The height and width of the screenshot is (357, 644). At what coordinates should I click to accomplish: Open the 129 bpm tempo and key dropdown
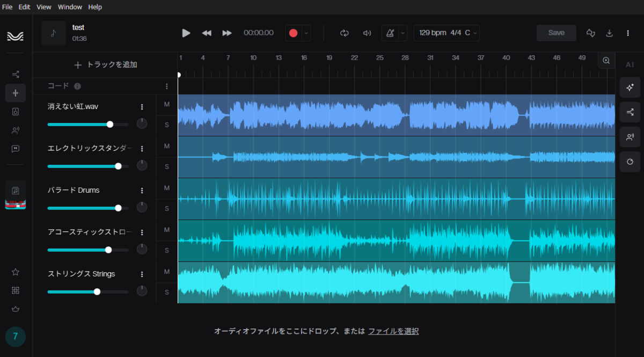pos(447,33)
